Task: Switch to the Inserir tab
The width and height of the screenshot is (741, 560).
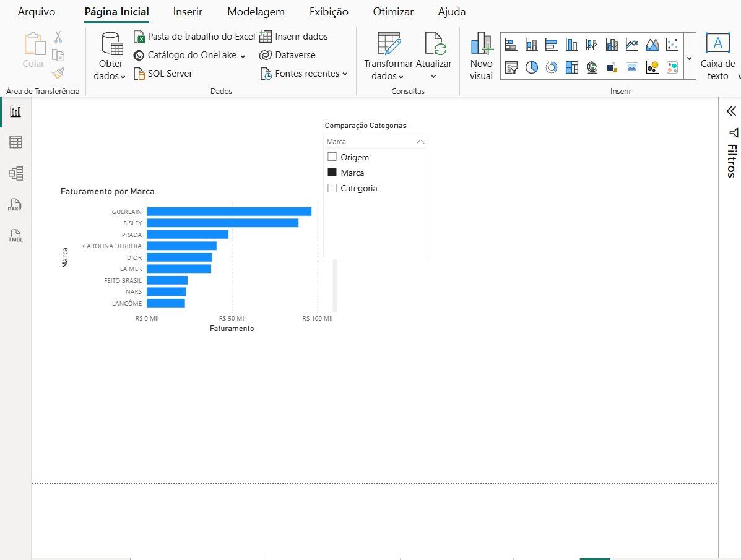Action: 188,12
